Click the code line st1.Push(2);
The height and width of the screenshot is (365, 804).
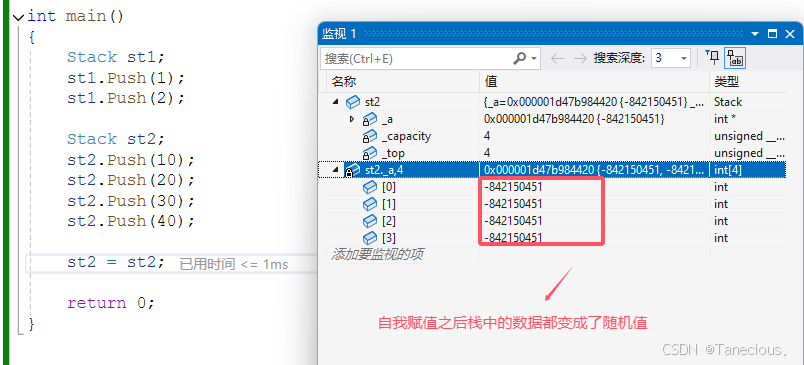(126, 98)
